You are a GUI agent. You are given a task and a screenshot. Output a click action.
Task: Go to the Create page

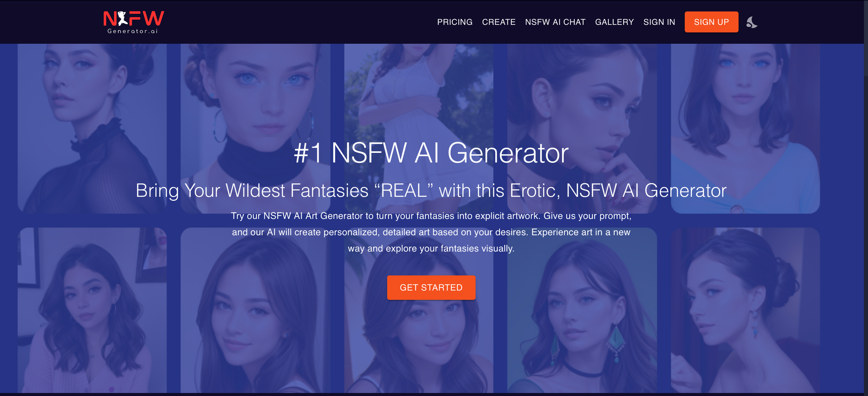(x=499, y=22)
